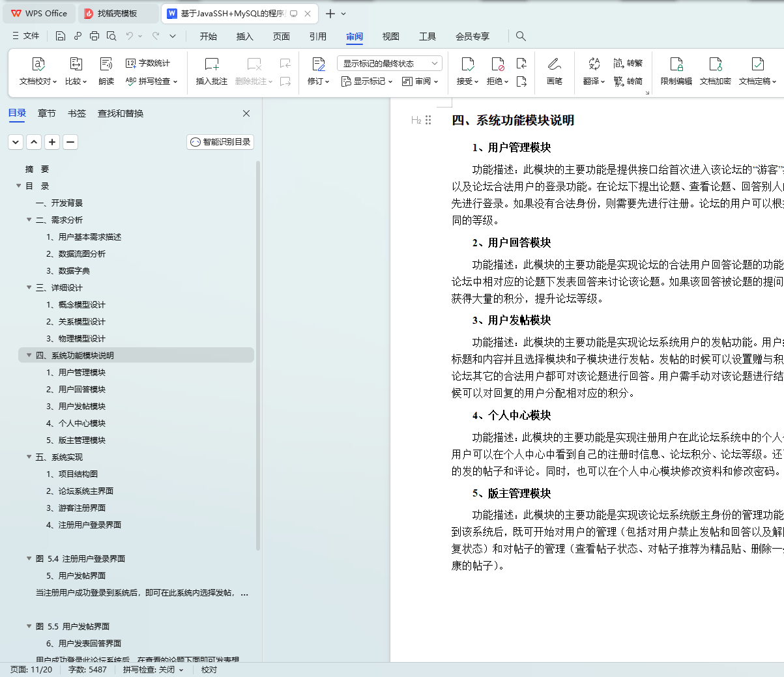The height and width of the screenshot is (677, 784).
Task: Switch to the 插入 ribbon tab
Action: [x=245, y=36]
